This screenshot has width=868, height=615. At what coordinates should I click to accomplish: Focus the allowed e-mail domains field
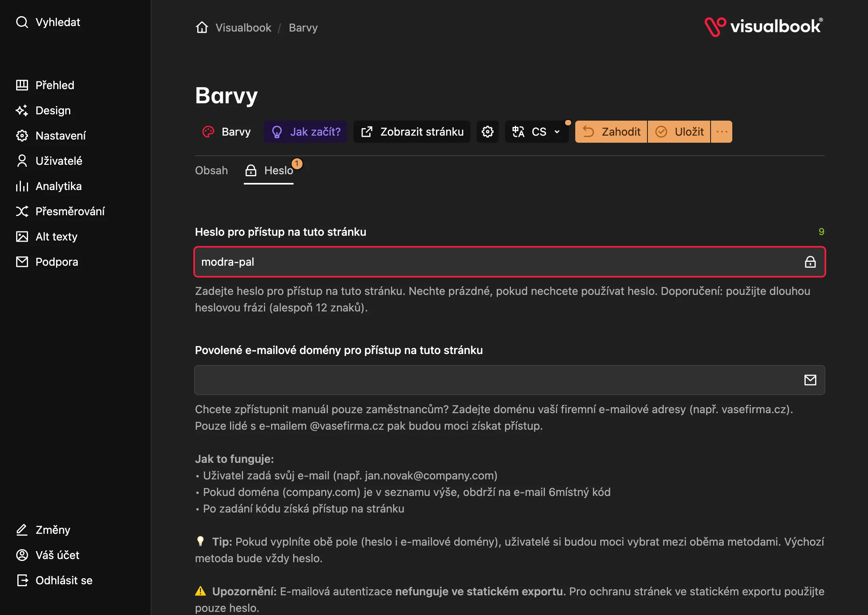510,380
